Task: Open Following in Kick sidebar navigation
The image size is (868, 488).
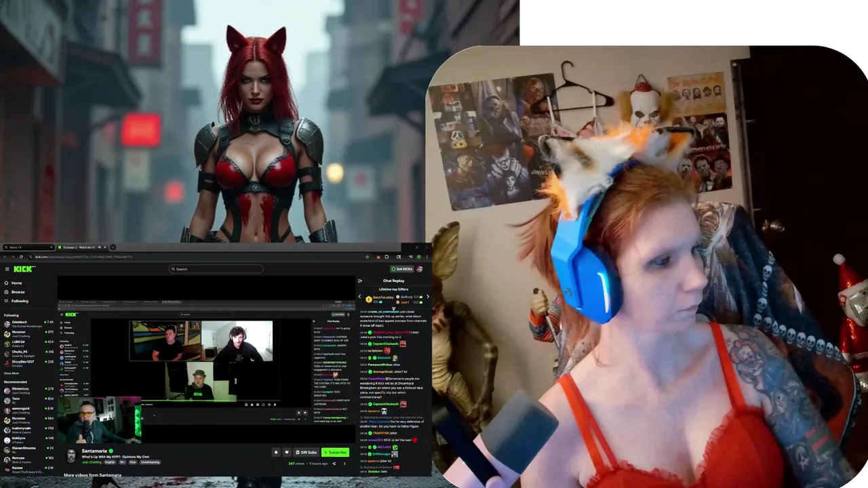Action: click(16, 301)
